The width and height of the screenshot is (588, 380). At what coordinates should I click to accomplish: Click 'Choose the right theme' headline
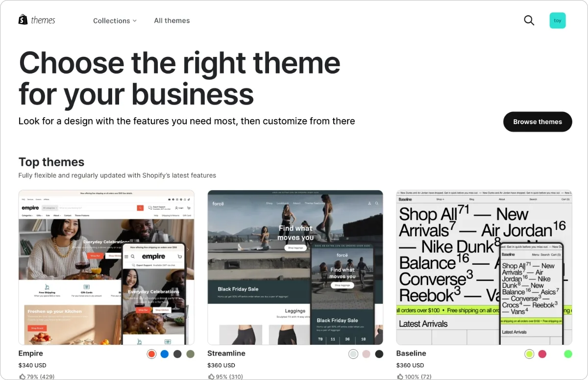[179, 63]
